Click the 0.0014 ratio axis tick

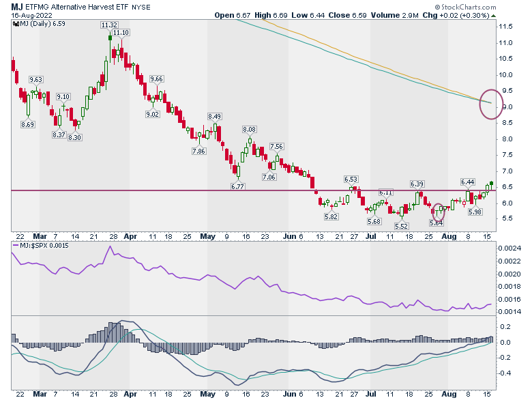[x=509, y=311]
